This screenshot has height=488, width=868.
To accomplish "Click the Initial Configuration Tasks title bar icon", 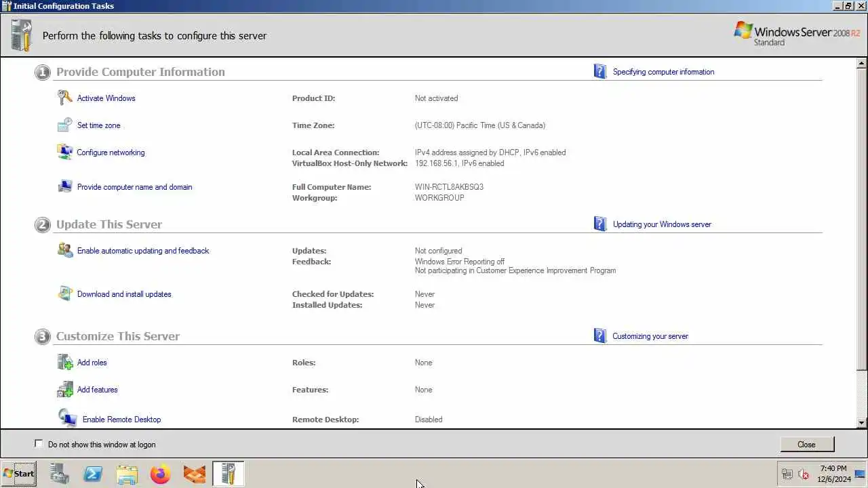I will (x=7, y=6).
